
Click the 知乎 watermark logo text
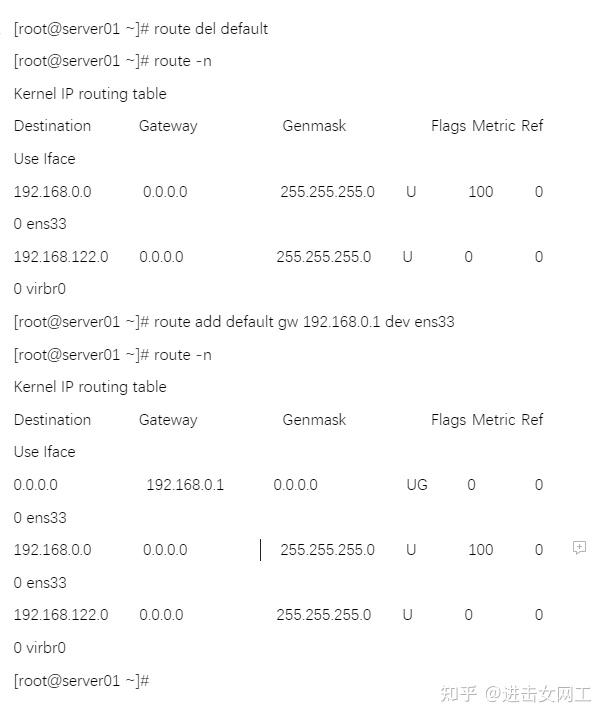[458, 694]
